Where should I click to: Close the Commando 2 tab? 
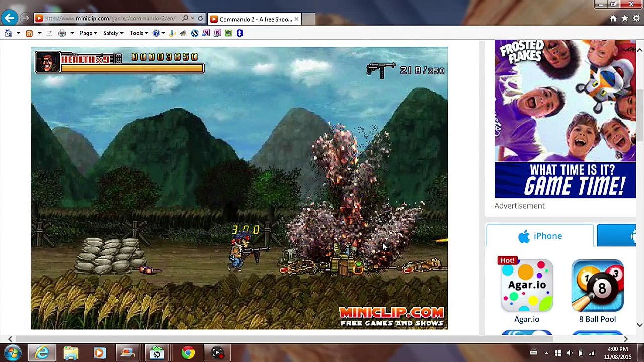tap(296, 19)
